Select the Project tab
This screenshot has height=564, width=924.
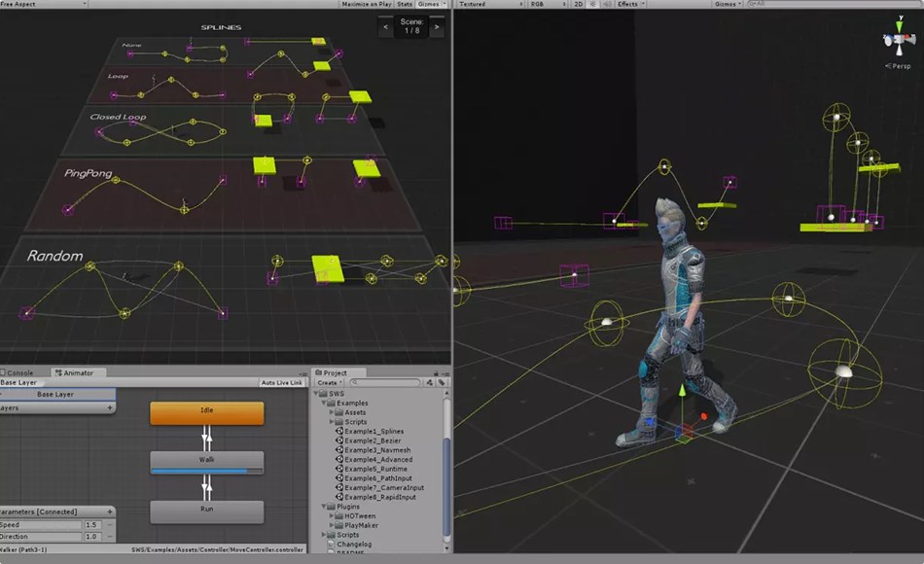pos(334,372)
